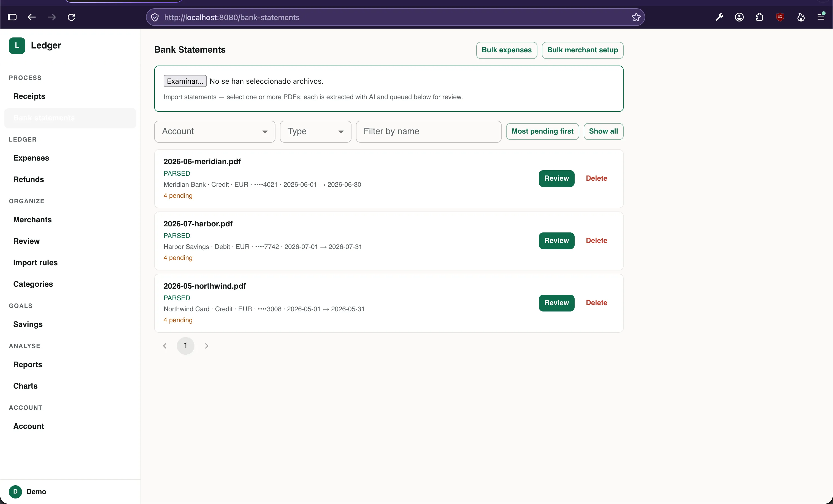This screenshot has height=504, width=833.
Task: Click the Filter by name field
Action: (x=428, y=131)
